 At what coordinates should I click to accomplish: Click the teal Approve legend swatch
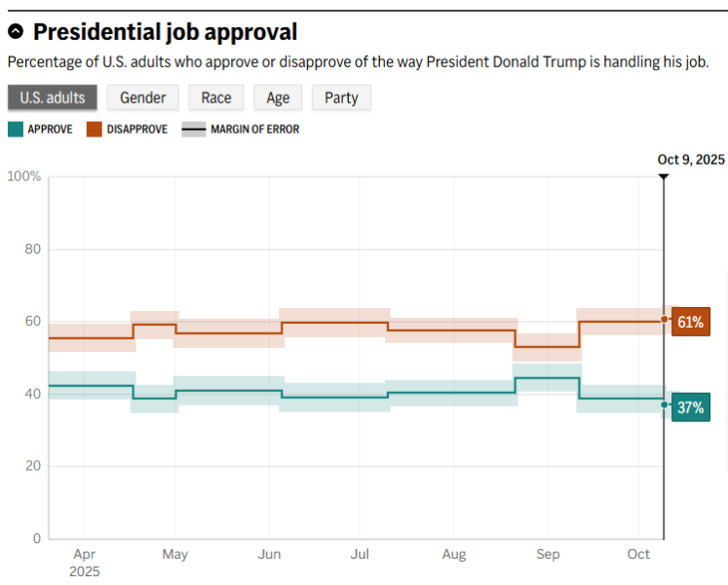[15, 129]
